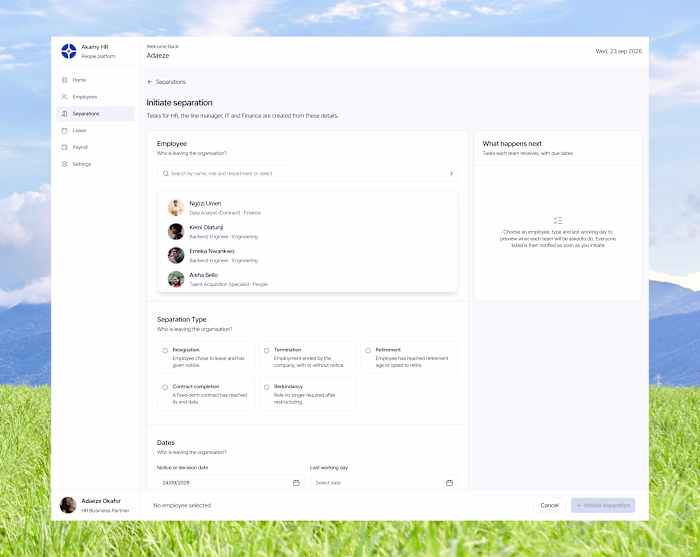Click the Separations book icon
Screen dimensions: 700x557
point(64,114)
